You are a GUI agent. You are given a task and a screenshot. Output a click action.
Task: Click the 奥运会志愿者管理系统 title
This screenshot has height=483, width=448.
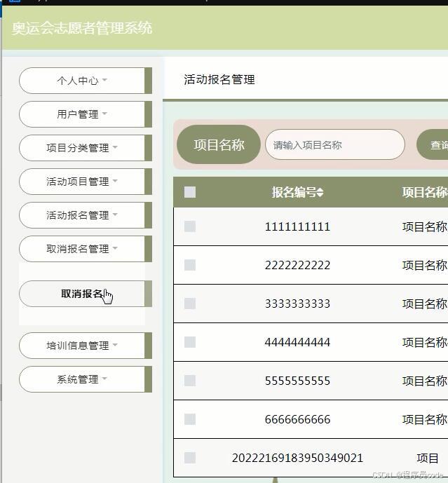tap(82, 28)
